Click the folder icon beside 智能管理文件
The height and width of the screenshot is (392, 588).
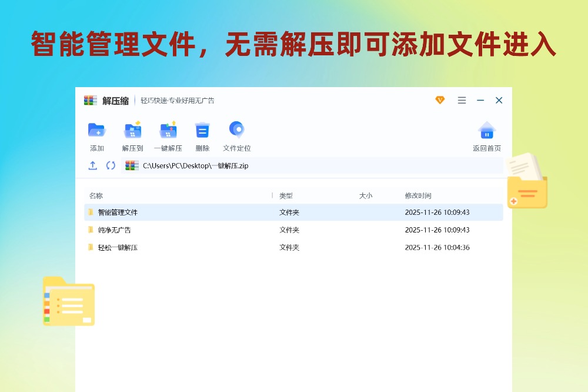pos(91,212)
